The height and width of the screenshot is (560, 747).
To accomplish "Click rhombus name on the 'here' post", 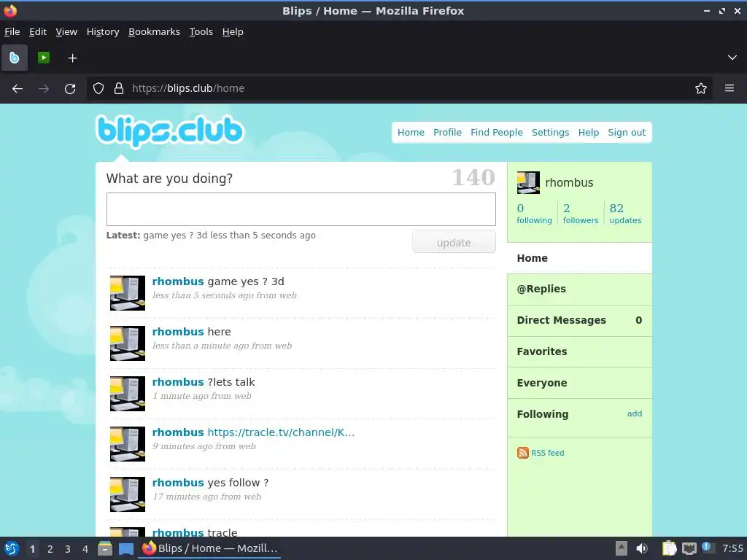I will [178, 332].
